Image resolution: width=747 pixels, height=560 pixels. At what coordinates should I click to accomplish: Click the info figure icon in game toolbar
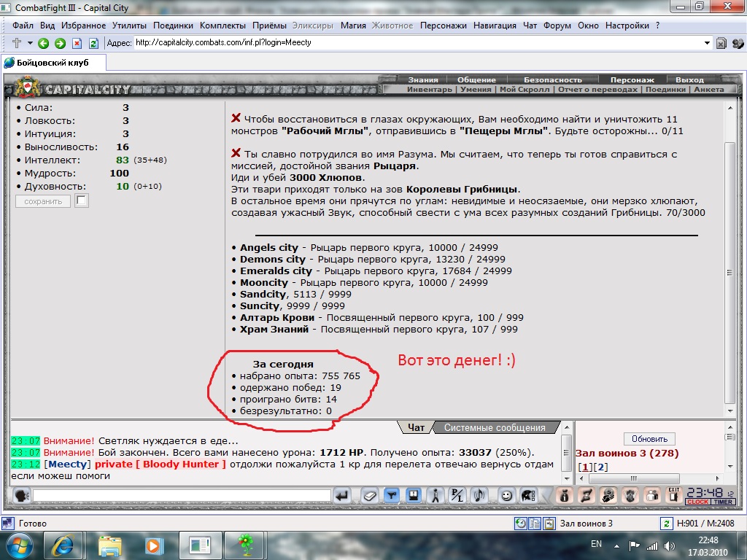(565, 496)
